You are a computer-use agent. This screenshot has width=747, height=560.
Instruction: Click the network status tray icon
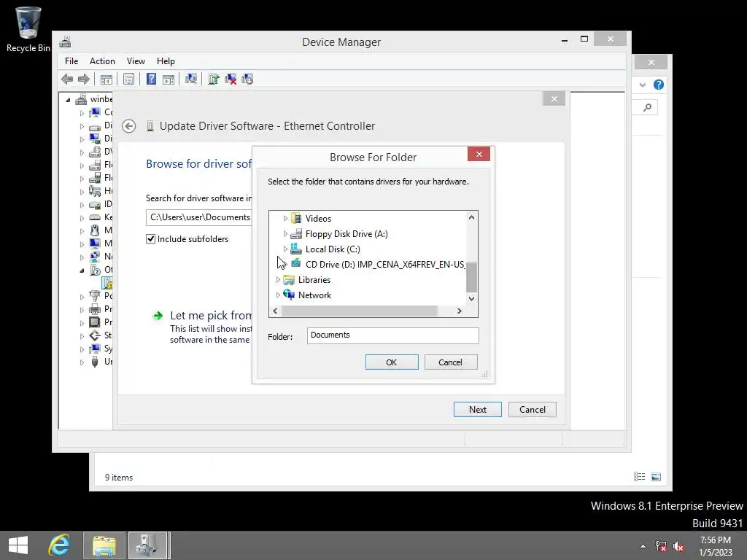[661, 546]
